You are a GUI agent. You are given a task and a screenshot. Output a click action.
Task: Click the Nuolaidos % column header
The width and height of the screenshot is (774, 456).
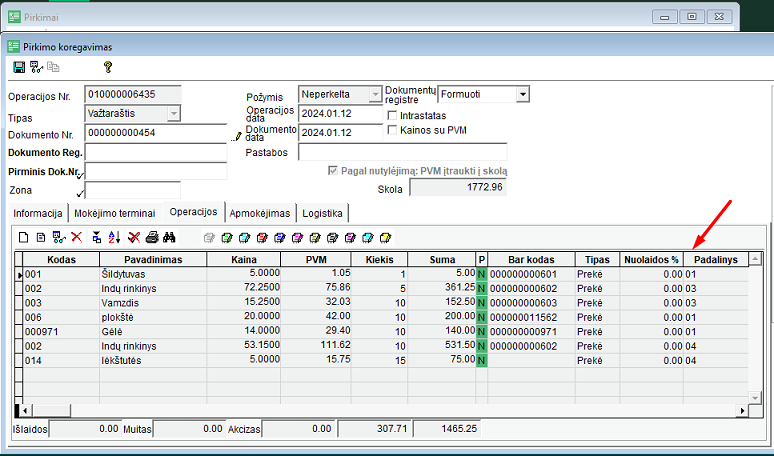651,259
